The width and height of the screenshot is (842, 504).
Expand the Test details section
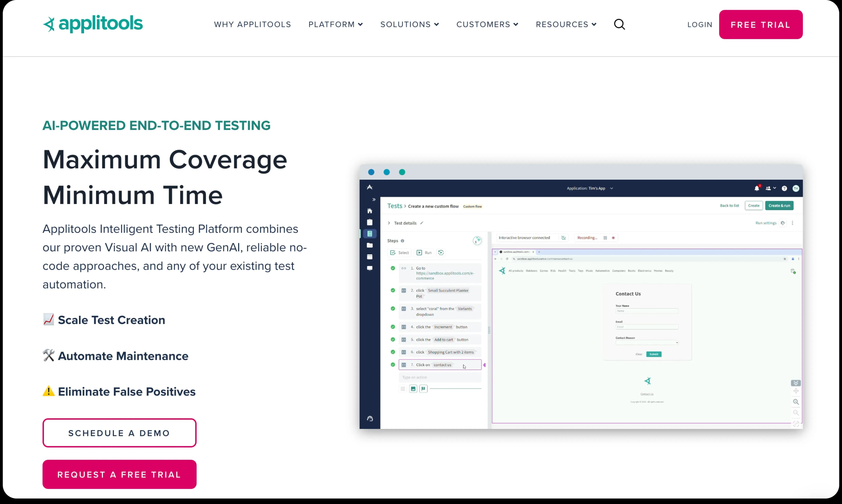389,223
